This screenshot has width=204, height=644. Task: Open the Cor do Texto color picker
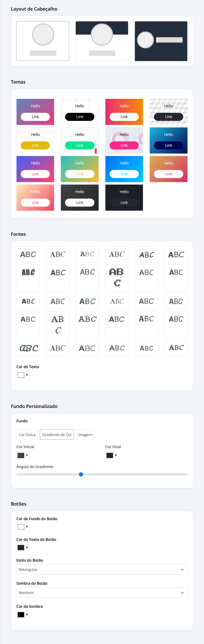tap(23, 375)
